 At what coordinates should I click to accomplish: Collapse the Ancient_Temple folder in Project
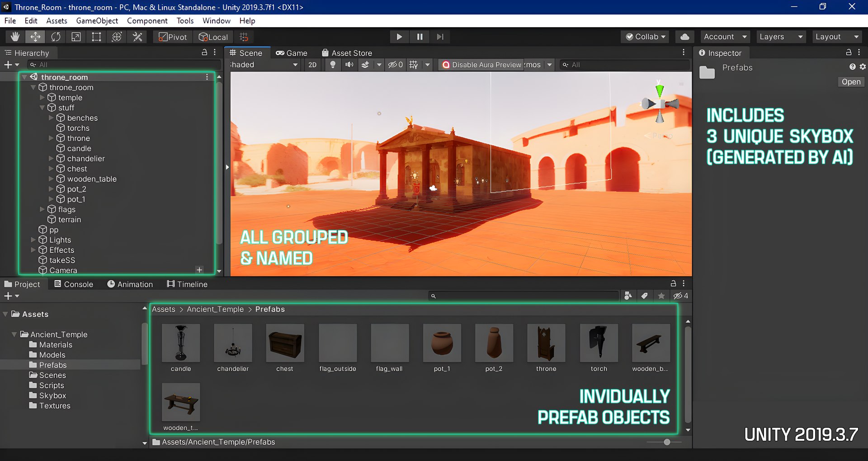pos(14,334)
